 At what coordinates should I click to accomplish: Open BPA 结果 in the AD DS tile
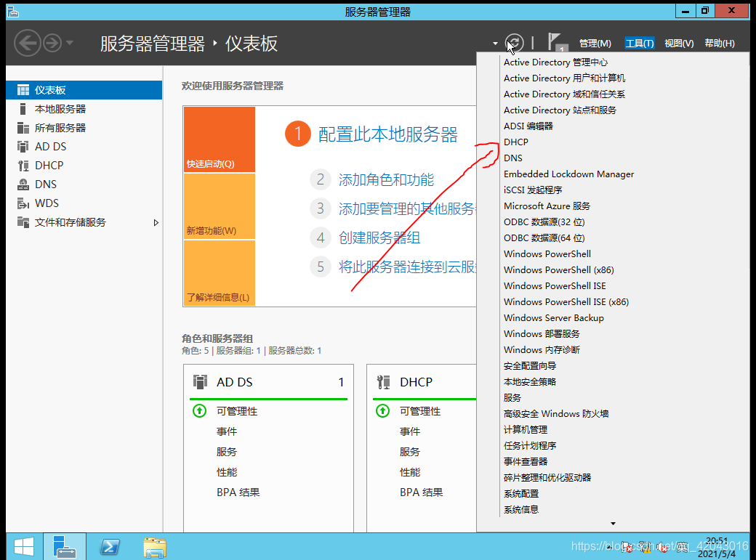point(238,492)
